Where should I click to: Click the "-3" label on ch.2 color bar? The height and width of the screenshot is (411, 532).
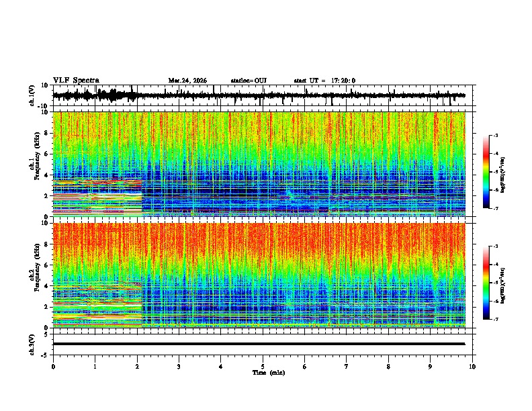point(495,246)
